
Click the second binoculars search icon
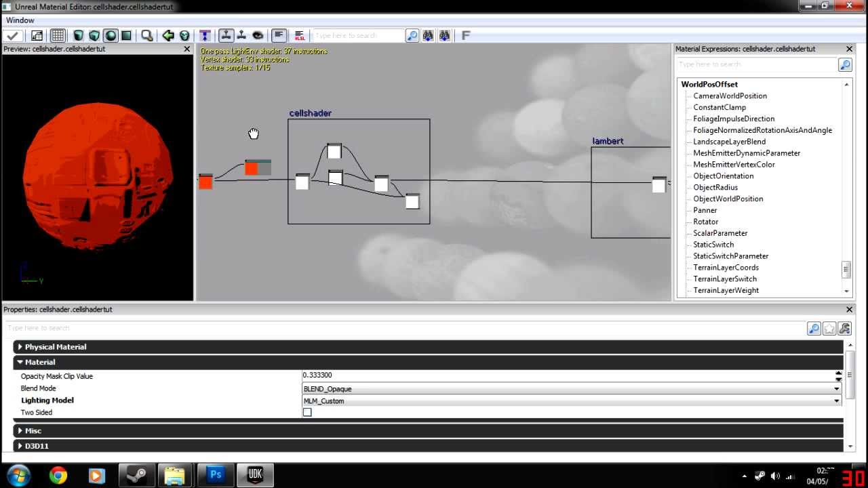(444, 35)
